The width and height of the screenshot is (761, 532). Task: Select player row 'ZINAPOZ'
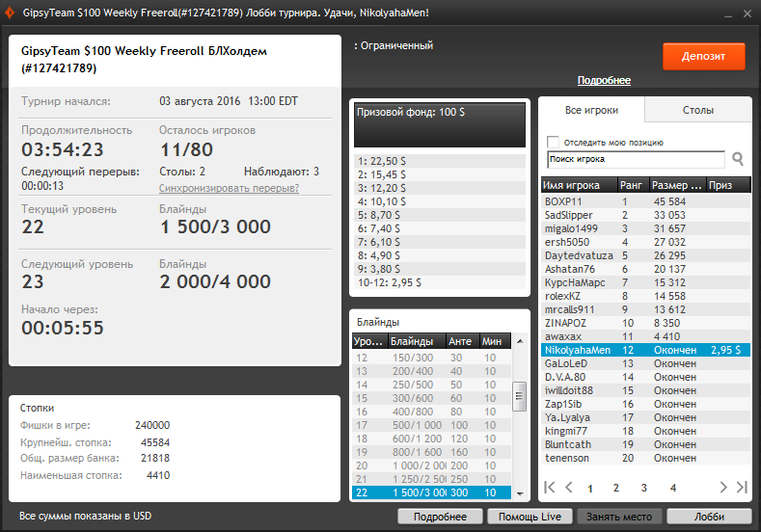645,323
